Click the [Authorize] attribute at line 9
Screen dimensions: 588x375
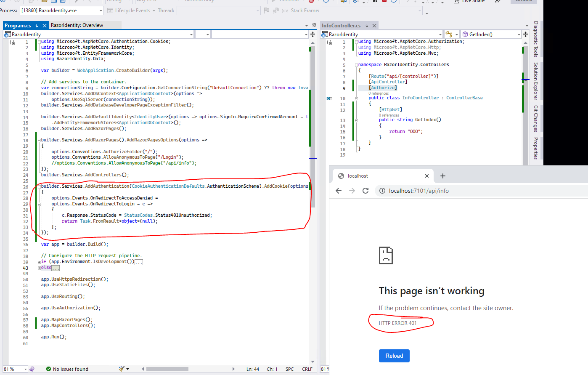click(383, 88)
